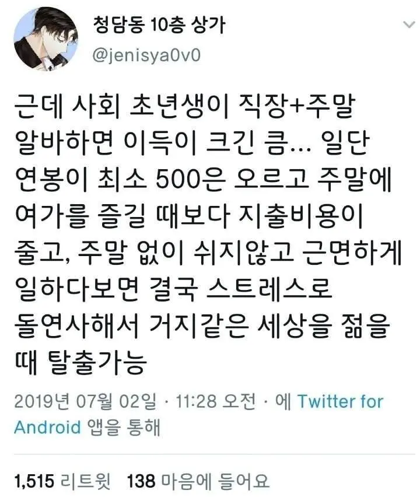Screen dimensions: 420x504
Task: Select the number 500 in the tweet
Action: [x=177, y=180]
